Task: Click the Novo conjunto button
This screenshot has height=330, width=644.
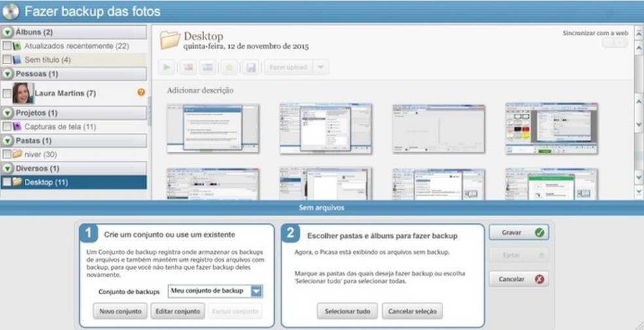Action: point(120,311)
